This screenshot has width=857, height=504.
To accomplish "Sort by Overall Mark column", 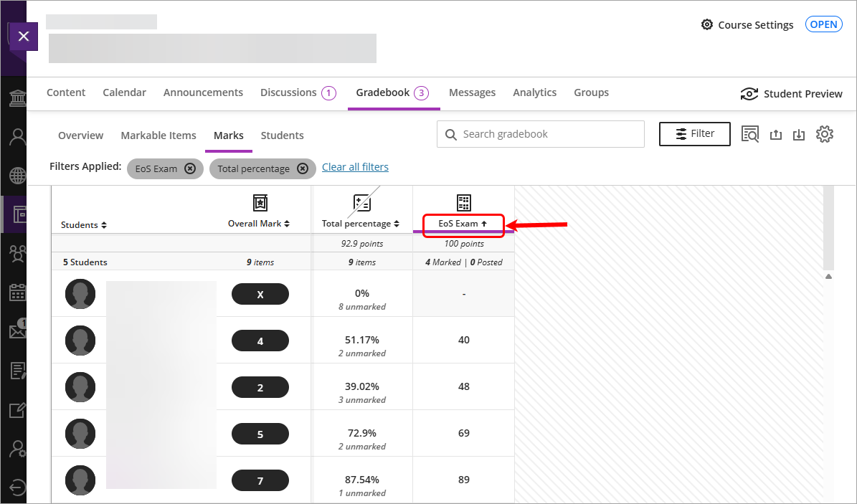I will pos(259,224).
